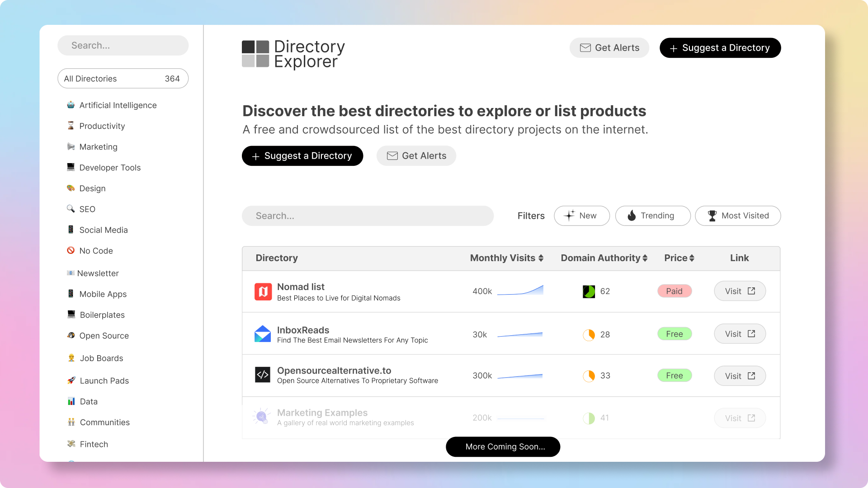Viewport: 868px width, 488px height.
Task: Open the Artificial Intelligence category
Action: click(x=118, y=105)
